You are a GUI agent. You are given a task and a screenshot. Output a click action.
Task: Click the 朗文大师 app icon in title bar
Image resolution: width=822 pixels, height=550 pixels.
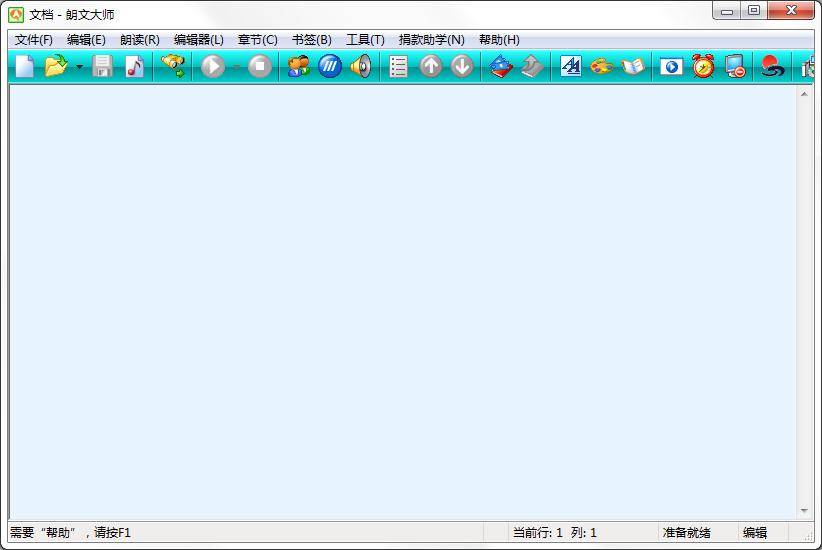[16, 15]
